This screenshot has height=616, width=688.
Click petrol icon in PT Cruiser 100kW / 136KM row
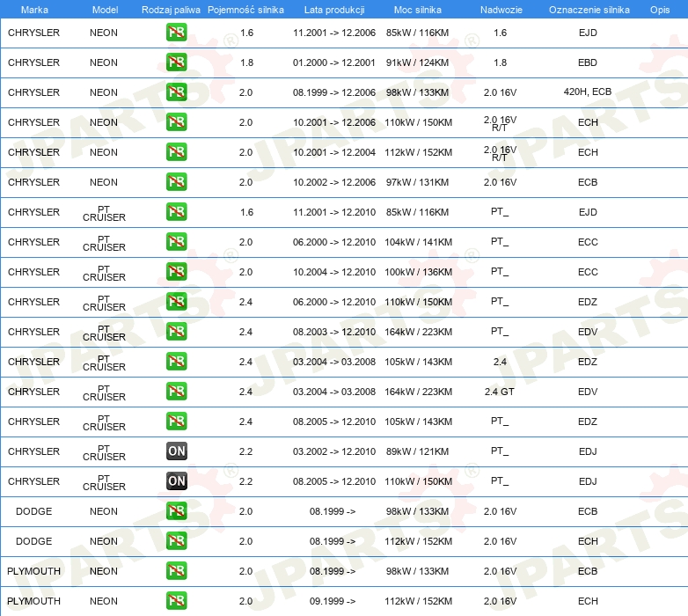pos(176,272)
